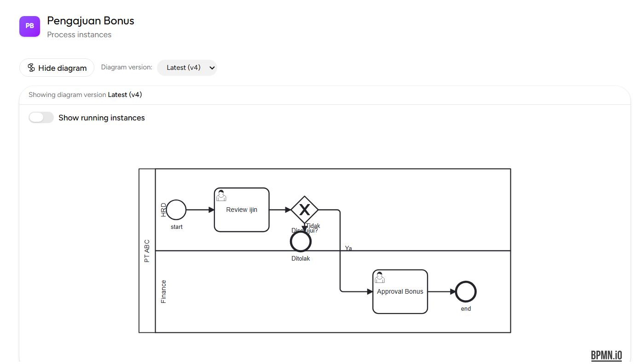Viewport: 642px width, 364px height.
Task: Toggle the Show running instances switch
Action: point(41,118)
